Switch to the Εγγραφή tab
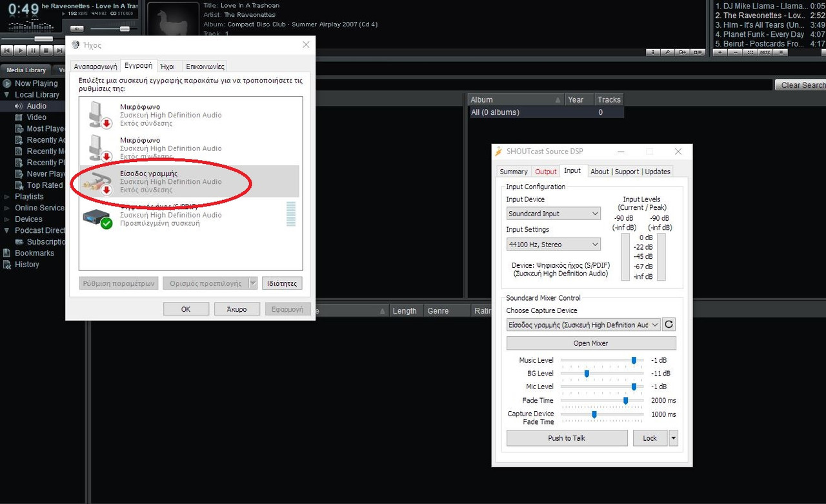 point(139,66)
